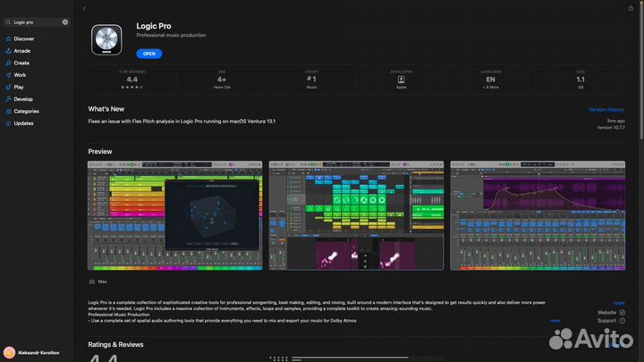Click the Work paper plane icon
Screen dimensions: 644x362
8,75
